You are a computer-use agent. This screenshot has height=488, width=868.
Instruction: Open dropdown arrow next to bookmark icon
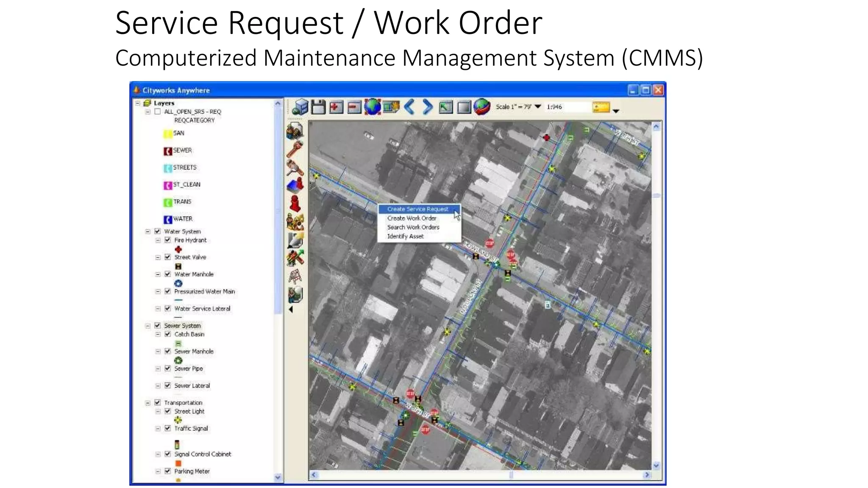pyautogui.click(x=616, y=111)
